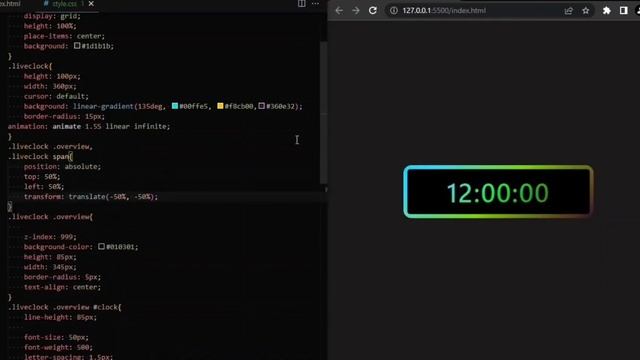Toggle the browser side panel icon
This screenshot has width=640, height=360.
pos(623,11)
